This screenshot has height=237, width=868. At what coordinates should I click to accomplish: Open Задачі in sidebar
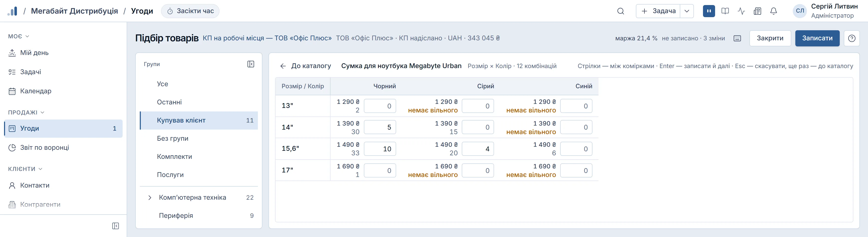pos(63,72)
